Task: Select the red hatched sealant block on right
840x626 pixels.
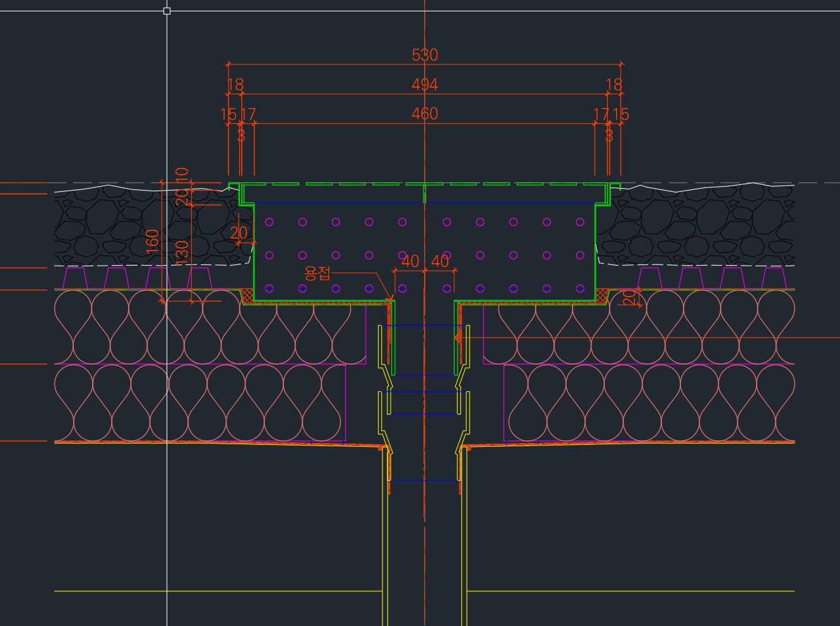Action: coord(602,295)
